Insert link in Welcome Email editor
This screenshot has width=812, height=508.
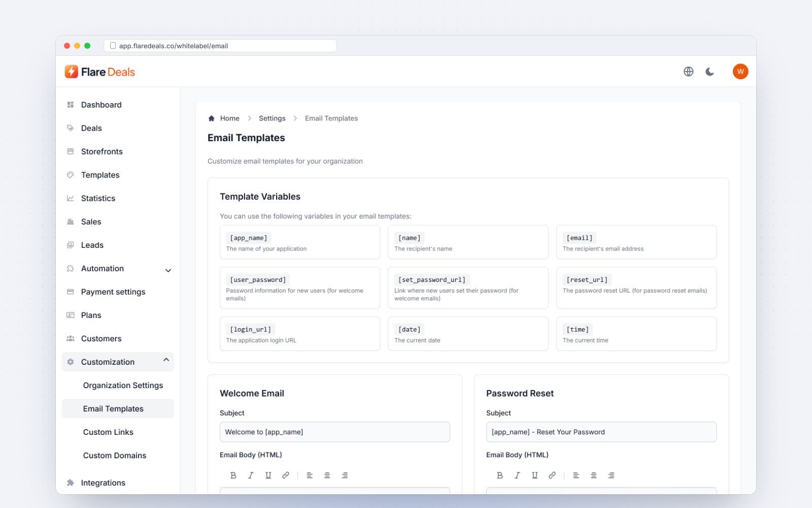click(x=286, y=475)
